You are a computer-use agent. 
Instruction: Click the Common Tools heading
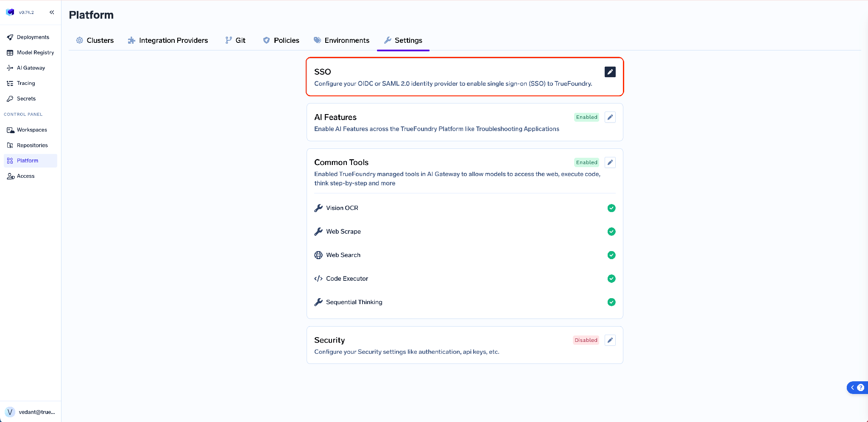(341, 162)
